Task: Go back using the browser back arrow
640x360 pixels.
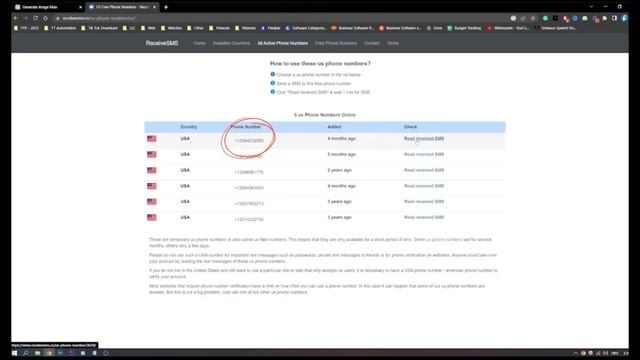Action: [16, 18]
